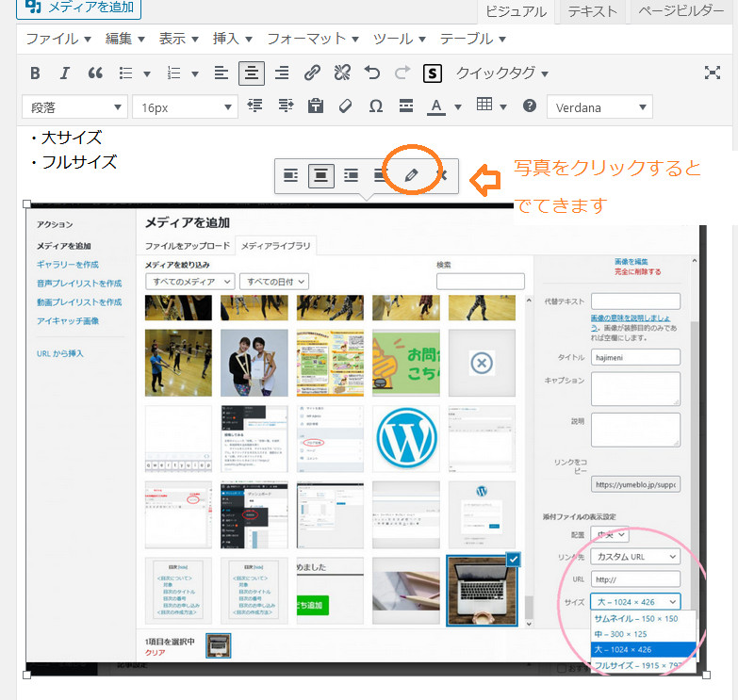Expand the text color picker arrow
The image size is (738, 700).
[x=457, y=107]
